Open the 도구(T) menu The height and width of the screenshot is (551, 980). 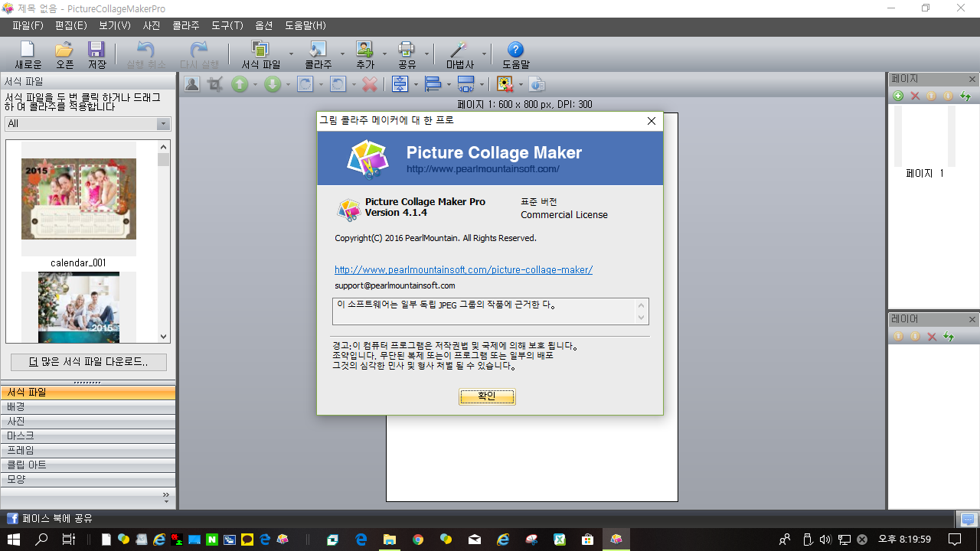pyautogui.click(x=227, y=26)
